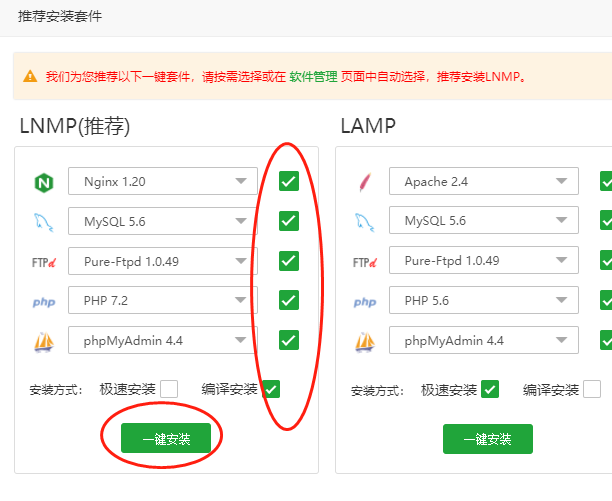Click the phpMyAdmin sailboat icon in LAMP
This screenshot has width=612, height=501.
[x=365, y=342]
